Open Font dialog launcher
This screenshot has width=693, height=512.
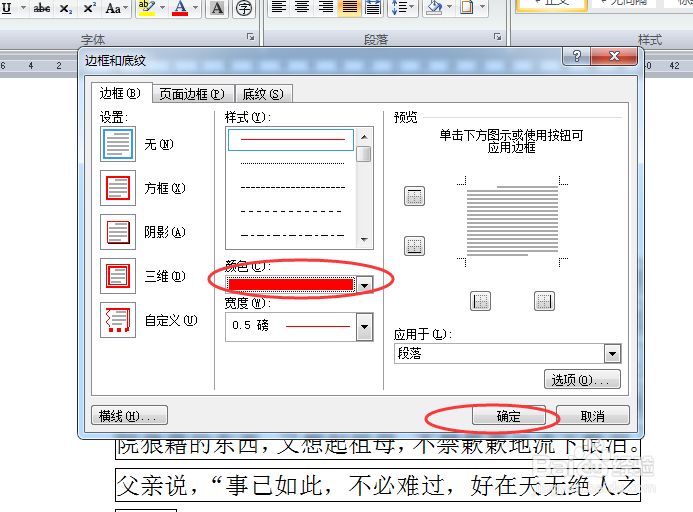coord(251,37)
